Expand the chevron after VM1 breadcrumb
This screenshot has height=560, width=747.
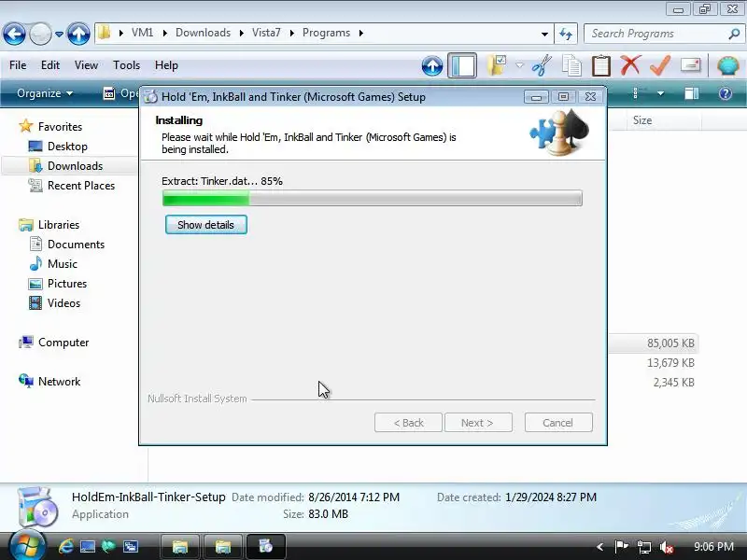click(x=165, y=33)
